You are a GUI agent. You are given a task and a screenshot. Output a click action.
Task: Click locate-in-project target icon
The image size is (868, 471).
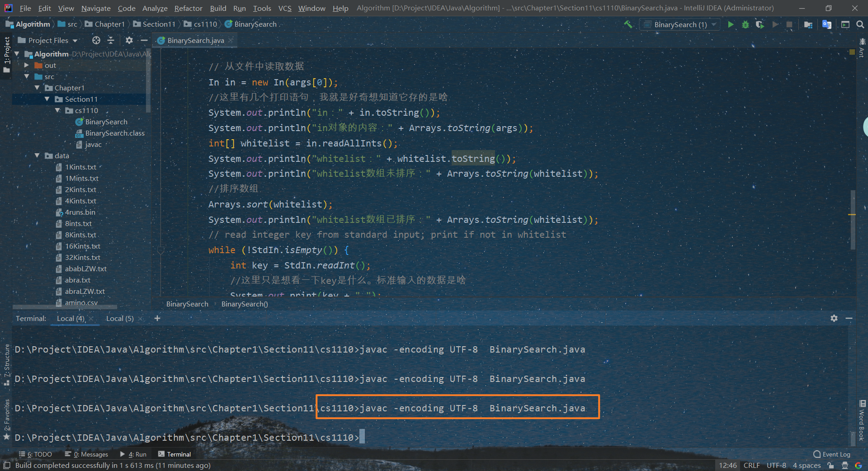96,40
